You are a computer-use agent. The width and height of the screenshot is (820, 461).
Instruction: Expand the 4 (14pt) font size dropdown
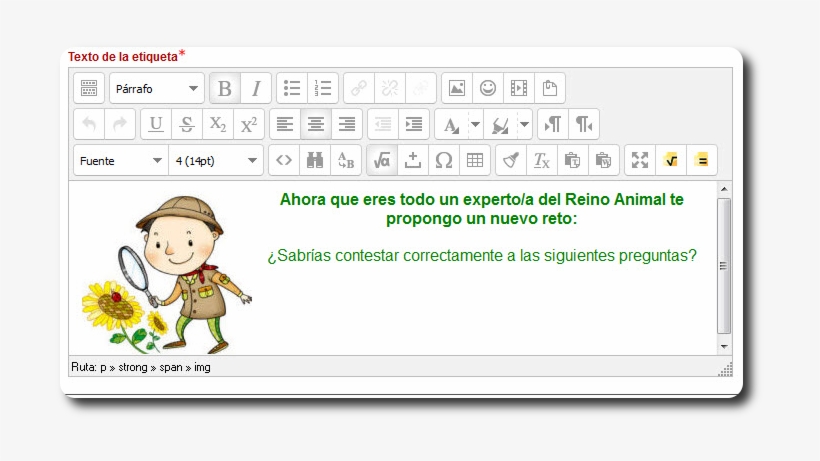(x=217, y=160)
